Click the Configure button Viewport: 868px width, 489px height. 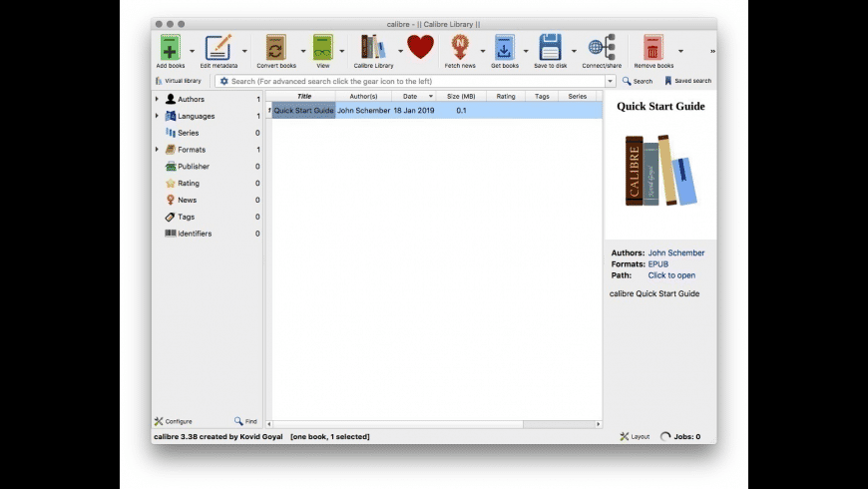point(174,421)
